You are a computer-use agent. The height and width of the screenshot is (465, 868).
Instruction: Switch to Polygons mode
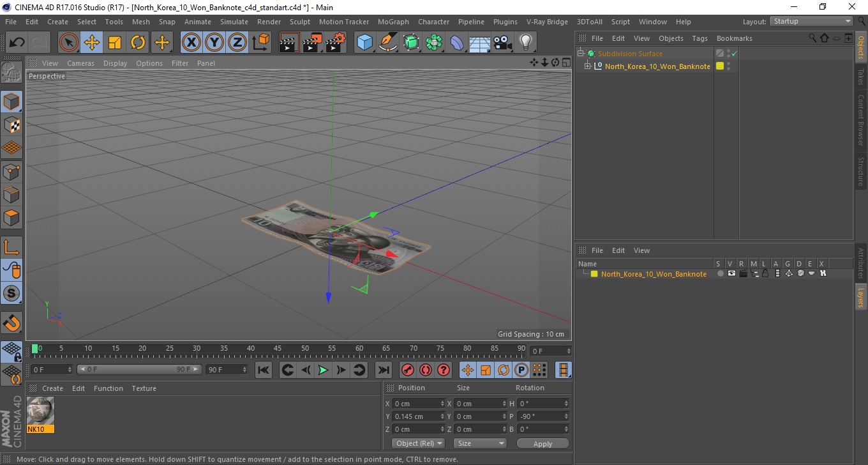(x=11, y=217)
